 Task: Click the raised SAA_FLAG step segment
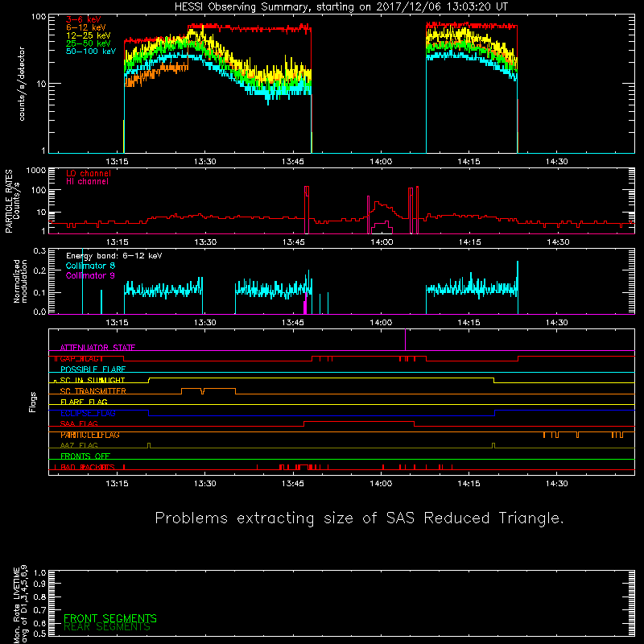[x=359, y=421]
